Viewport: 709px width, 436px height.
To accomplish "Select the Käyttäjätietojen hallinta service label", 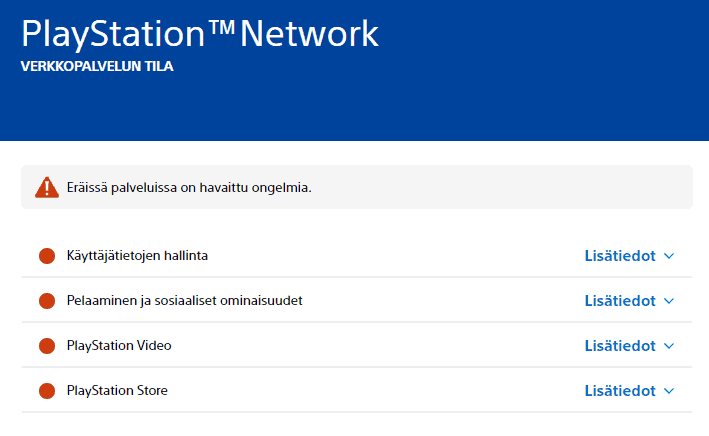I will (x=137, y=256).
